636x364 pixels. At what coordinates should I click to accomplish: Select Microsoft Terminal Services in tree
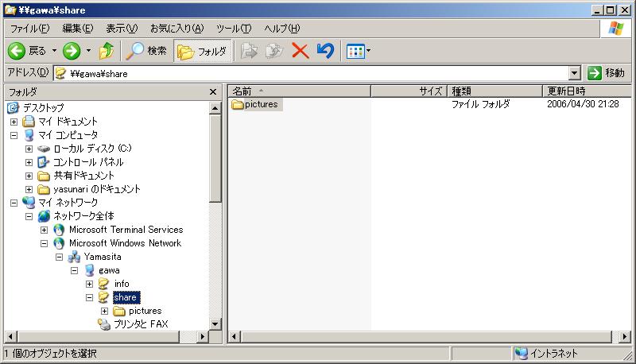pos(126,230)
